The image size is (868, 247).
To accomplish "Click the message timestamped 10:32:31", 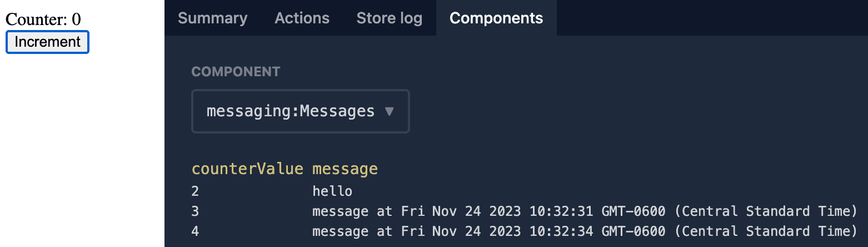I will coord(585,211).
